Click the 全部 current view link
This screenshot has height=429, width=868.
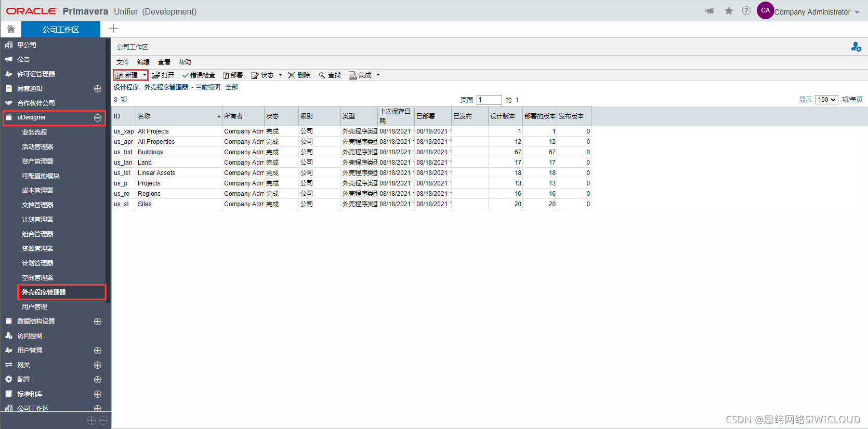pos(232,87)
